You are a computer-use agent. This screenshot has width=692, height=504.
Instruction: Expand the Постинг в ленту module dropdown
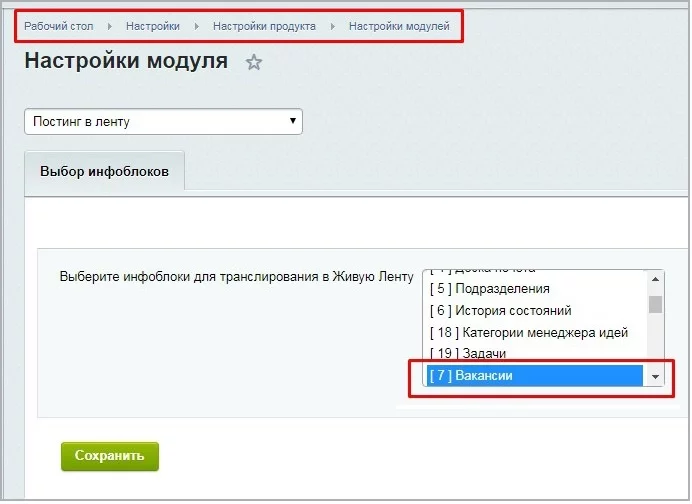[x=163, y=122]
